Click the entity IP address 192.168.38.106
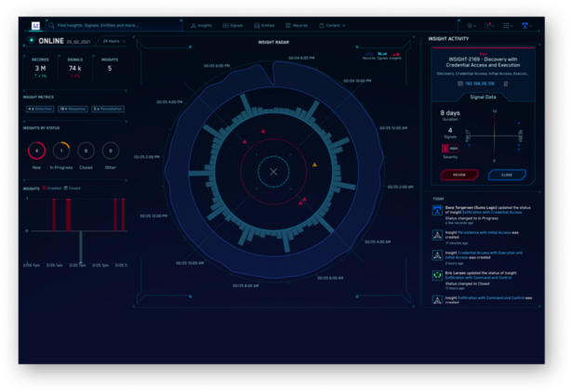571x392 pixels. (x=480, y=84)
